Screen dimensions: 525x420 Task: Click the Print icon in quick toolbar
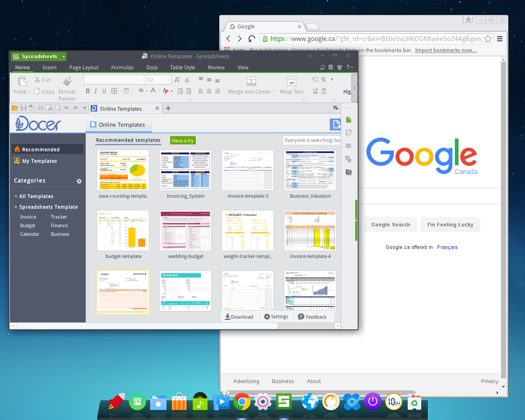(x=41, y=108)
